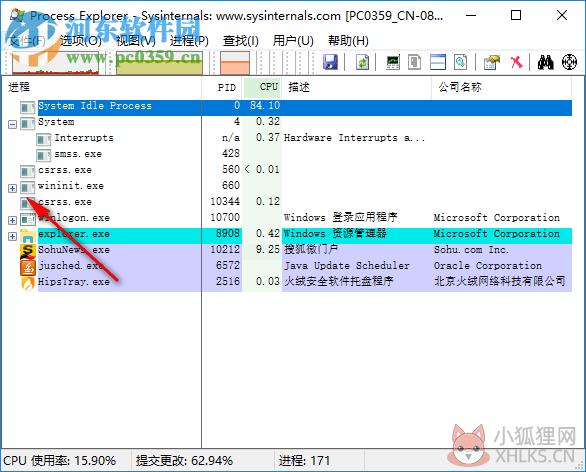Click status bar '进程: 171'
Viewport: 586px width, 472px height.
tap(304, 461)
